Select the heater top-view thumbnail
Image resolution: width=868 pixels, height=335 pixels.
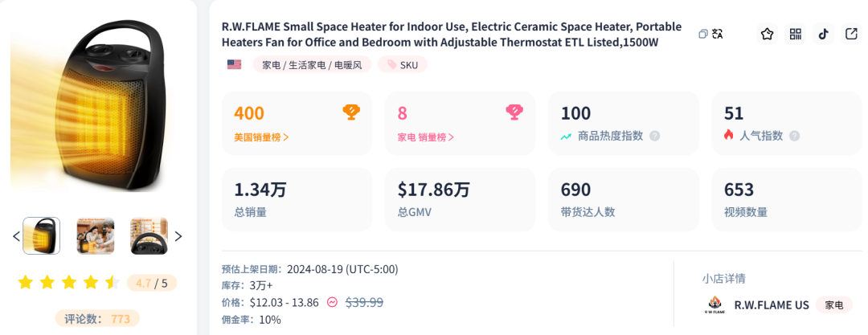[x=149, y=235]
